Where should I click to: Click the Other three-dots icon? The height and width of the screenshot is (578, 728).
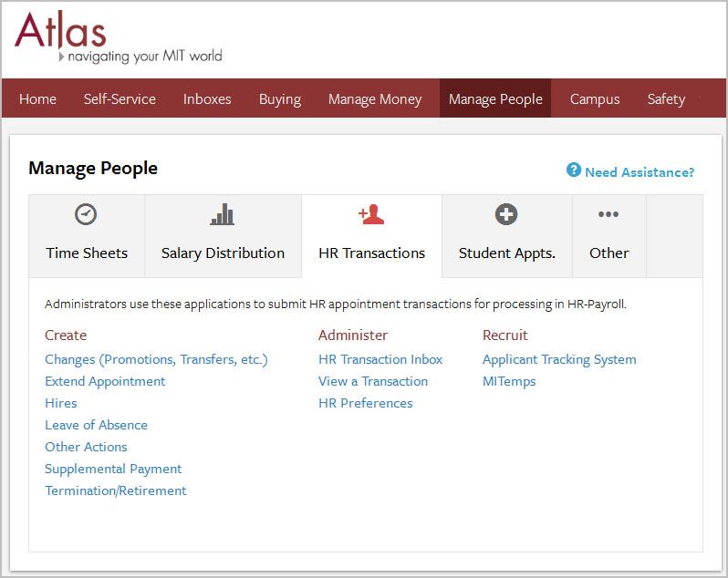608,214
